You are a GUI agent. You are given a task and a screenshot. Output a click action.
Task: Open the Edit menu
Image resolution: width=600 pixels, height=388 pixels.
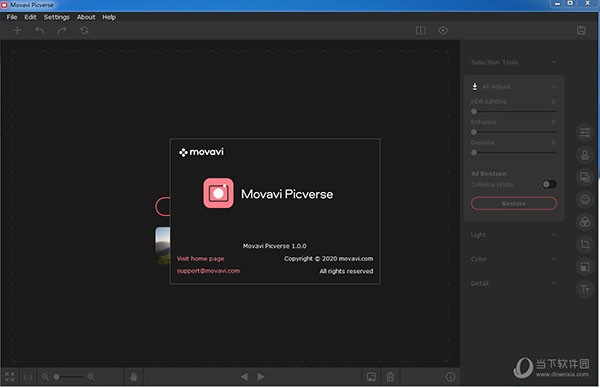(30, 17)
